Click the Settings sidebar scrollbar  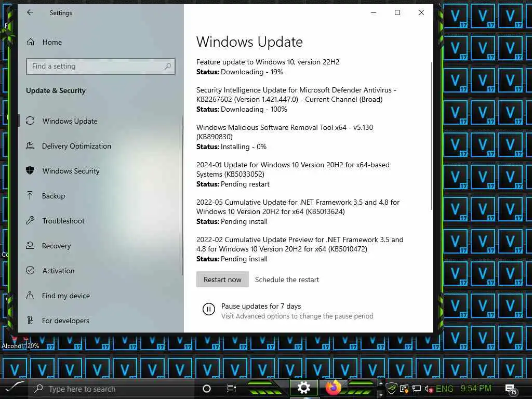point(182,195)
